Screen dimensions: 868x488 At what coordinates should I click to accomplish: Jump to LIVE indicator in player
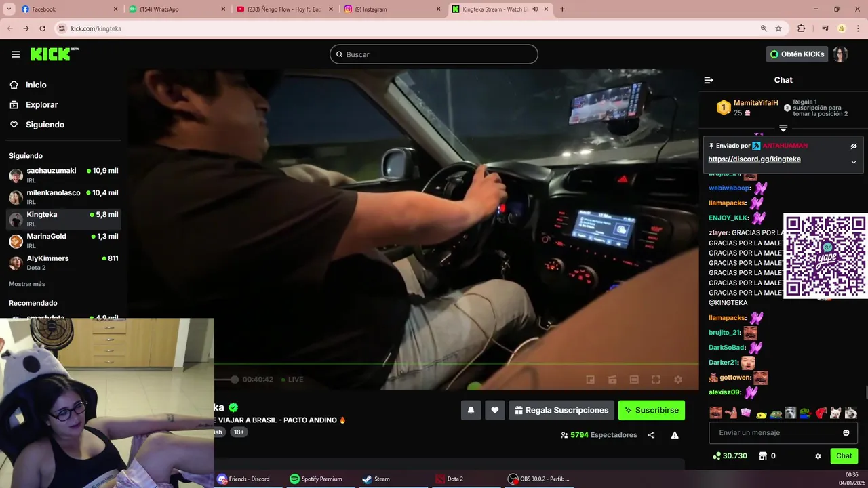click(x=292, y=380)
